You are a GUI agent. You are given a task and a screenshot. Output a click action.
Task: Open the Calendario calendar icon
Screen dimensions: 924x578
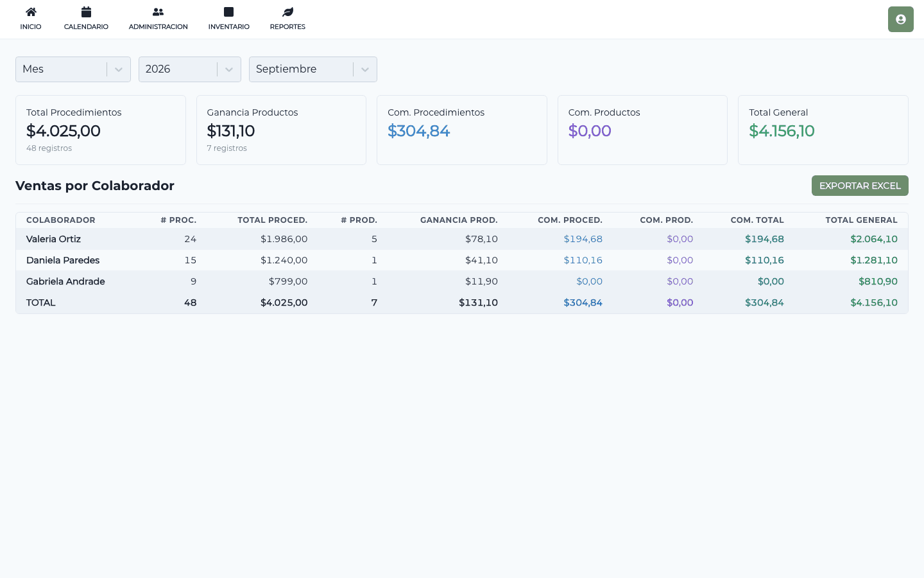[x=86, y=12]
